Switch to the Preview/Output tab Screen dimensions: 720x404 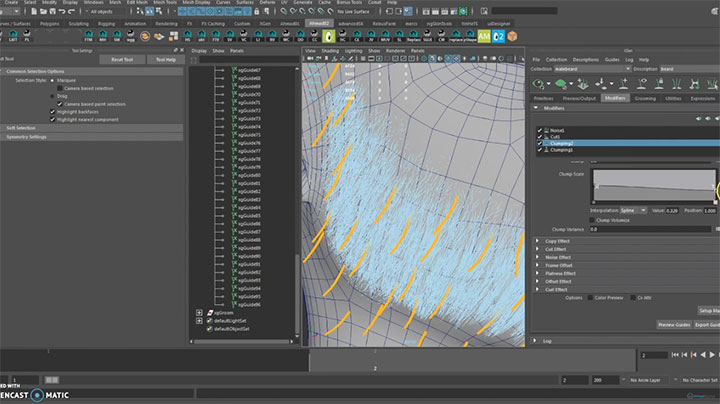[x=579, y=98]
